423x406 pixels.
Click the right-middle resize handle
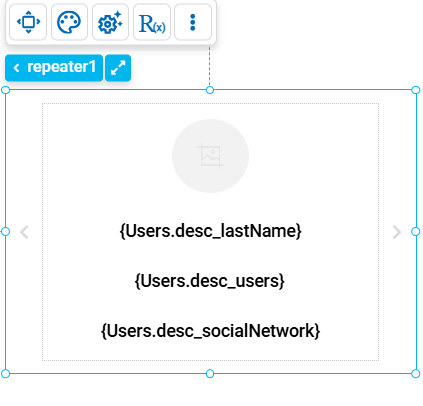click(416, 232)
